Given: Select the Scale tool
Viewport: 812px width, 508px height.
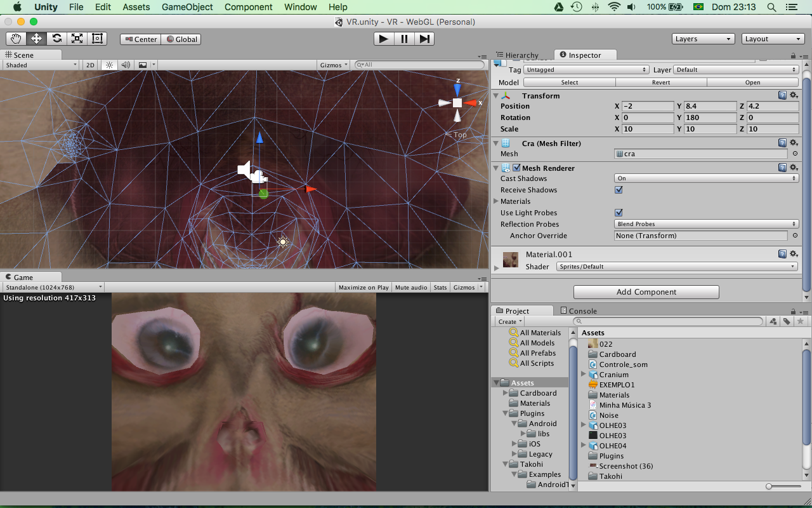Looking at the screenshot, I should click(x=77, y=39).
